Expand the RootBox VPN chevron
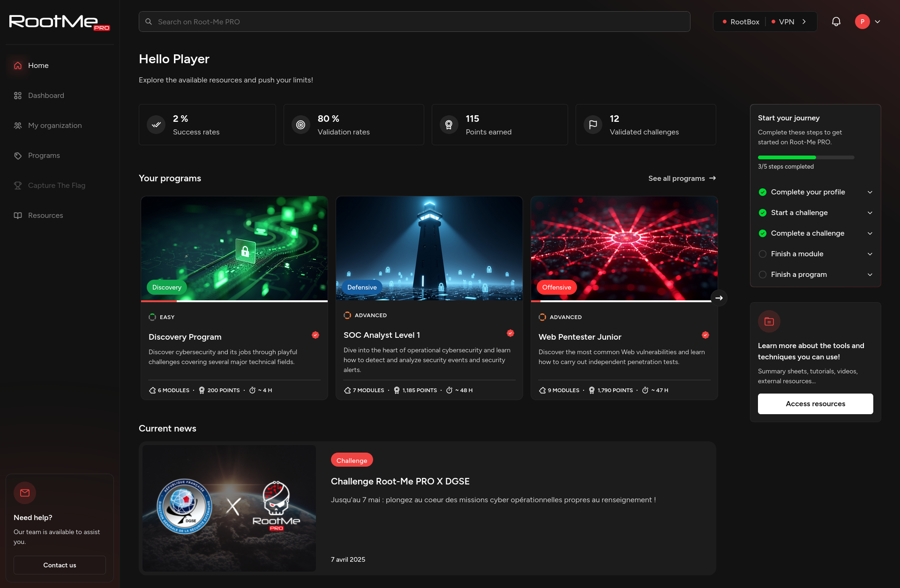 click(x=804, y=22)
